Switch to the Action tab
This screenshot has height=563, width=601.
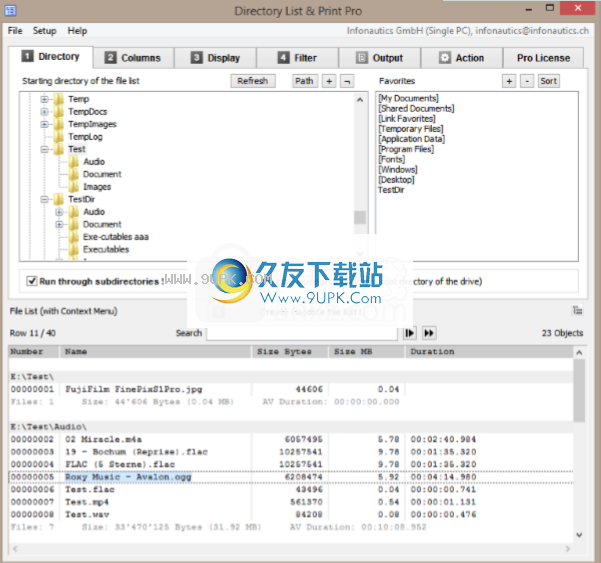click(462, 58)
